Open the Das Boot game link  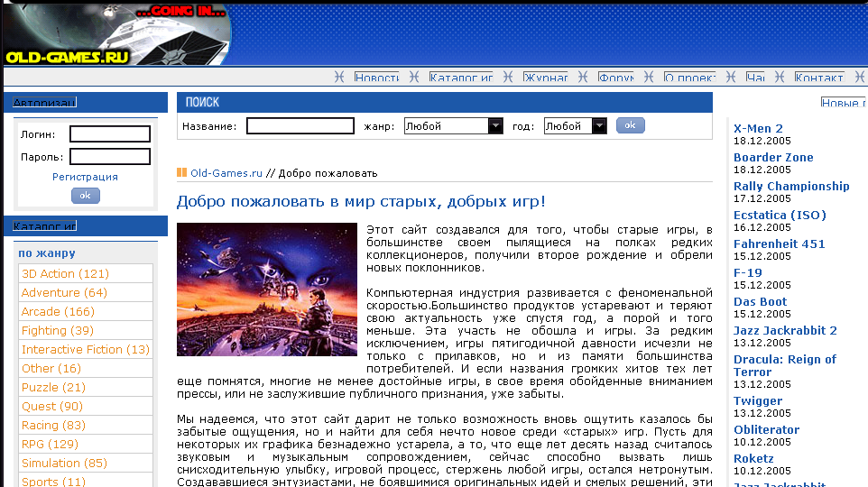(x=760, y=301)
